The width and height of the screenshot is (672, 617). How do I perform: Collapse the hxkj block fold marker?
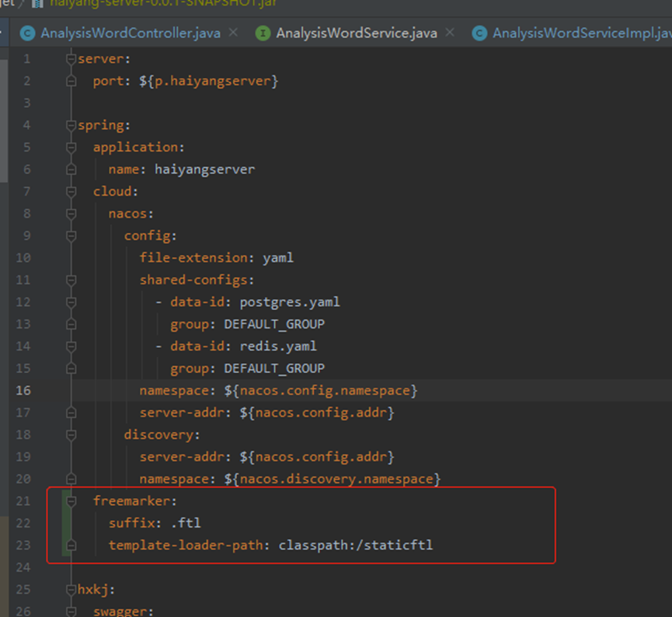point(71,590)
